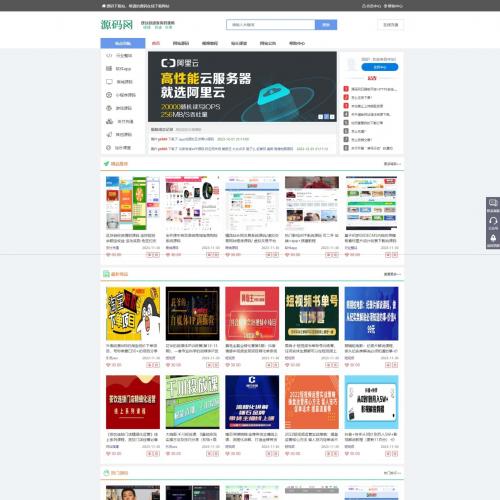Open the hot list entry ranked 2

(361, 97)
